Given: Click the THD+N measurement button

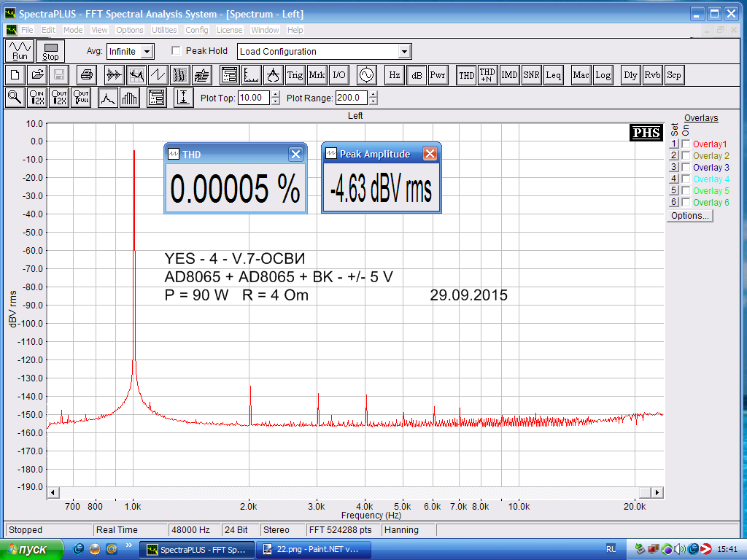Looking at the screenshot, I should coord(487,74).
